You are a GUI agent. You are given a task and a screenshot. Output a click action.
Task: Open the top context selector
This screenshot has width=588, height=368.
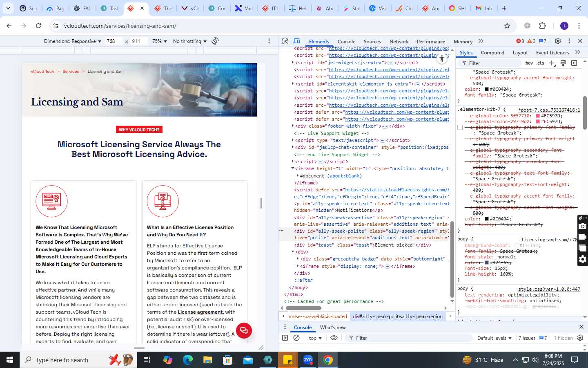[315, 338]
